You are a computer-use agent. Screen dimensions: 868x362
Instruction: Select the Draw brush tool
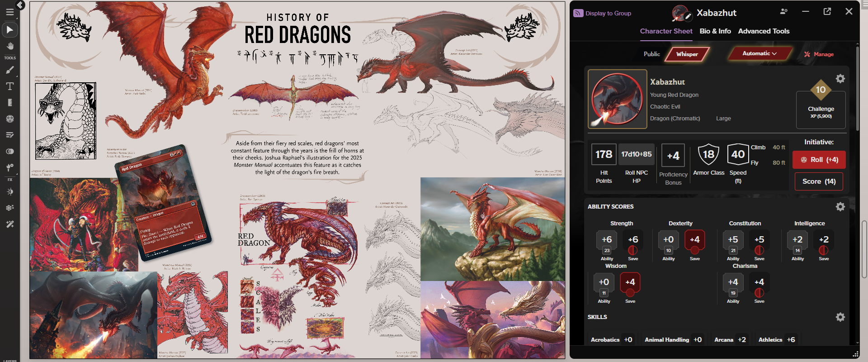tap(9, 70)
